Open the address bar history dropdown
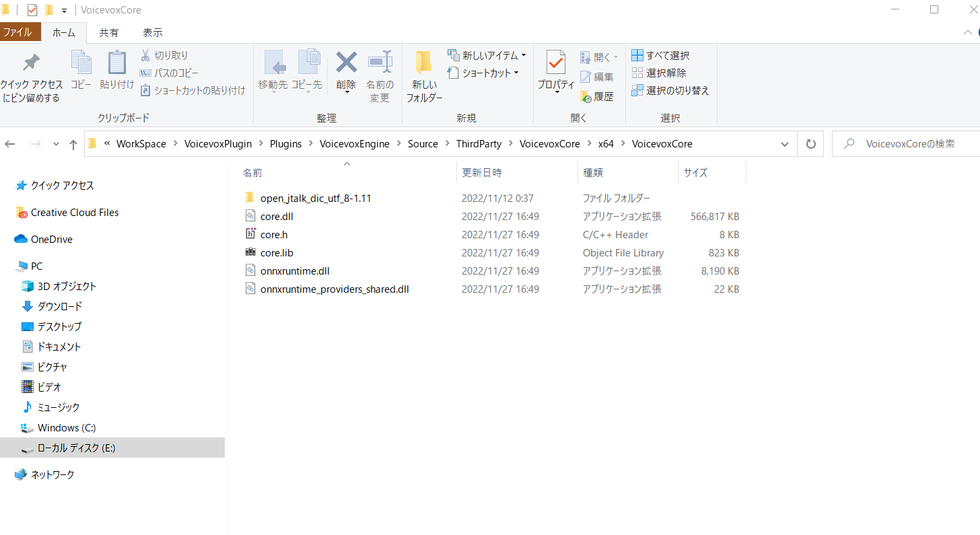Viewport: 980px width, 535px height. pos(785,144)
